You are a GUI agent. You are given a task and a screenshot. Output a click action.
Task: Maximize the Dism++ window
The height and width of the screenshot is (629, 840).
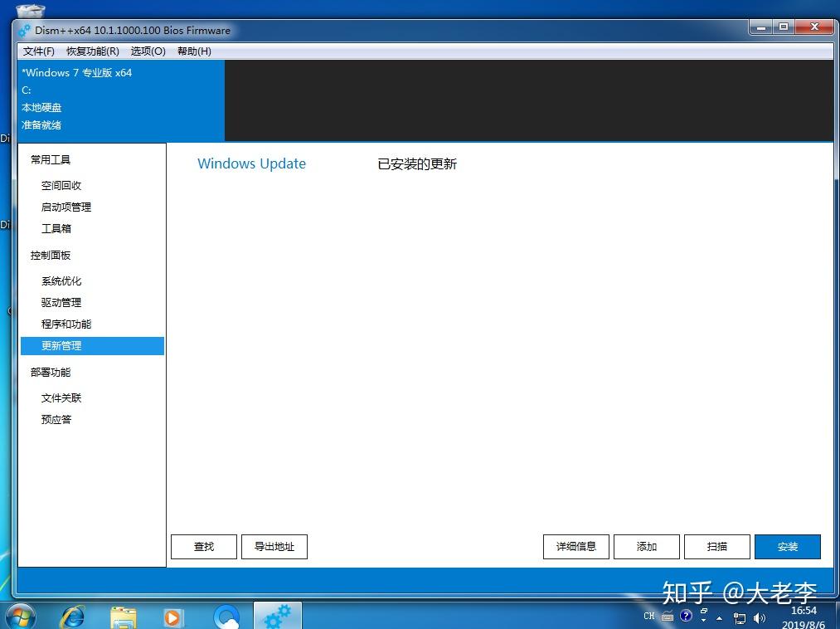(x=784, y=27)
